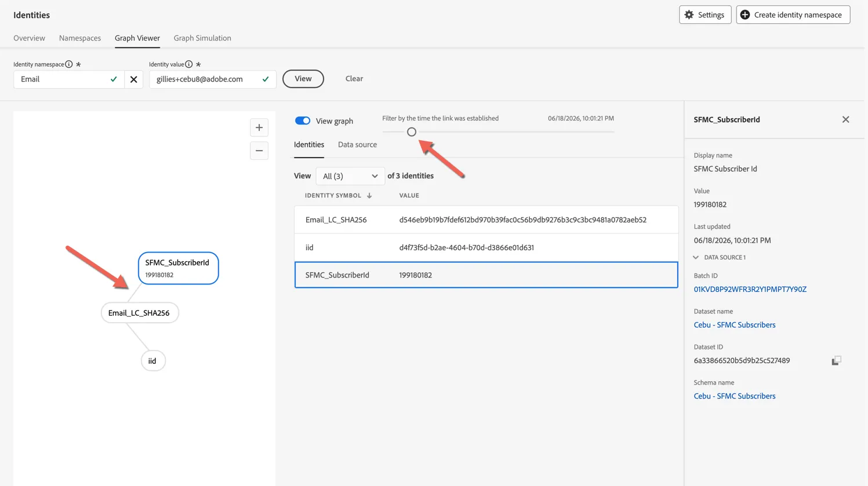Click the Dataset ID value 6a33866520b5d9b25c527489
Viewport: 868px width, 486px height.
[x=742, y=361]
